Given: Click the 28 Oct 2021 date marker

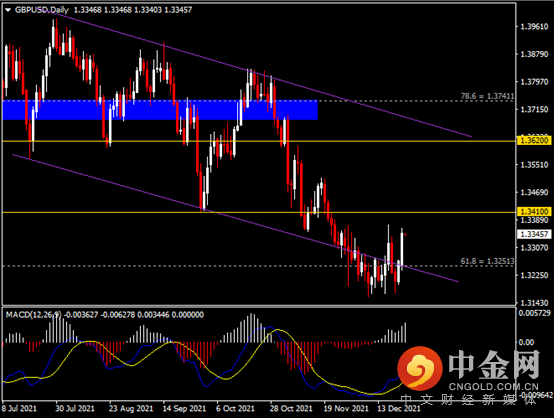Looking at the screenshot, I should tap(291, 408).
